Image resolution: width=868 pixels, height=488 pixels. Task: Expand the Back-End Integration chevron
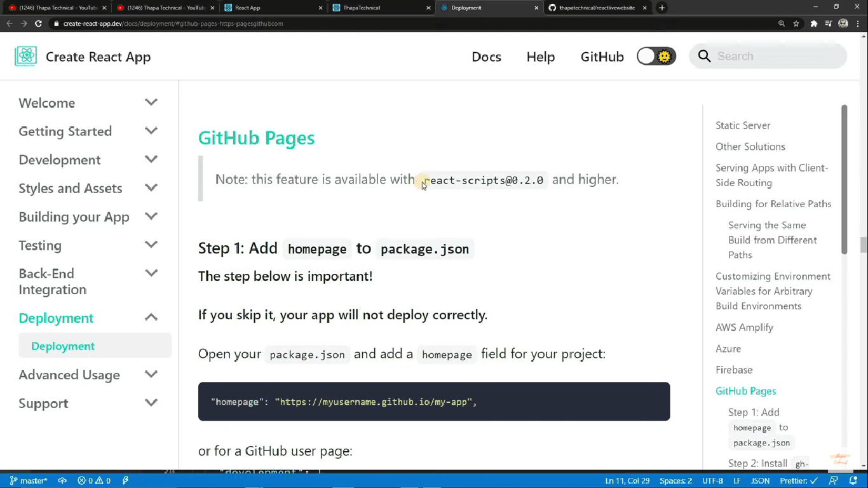(x=151, y=273)
